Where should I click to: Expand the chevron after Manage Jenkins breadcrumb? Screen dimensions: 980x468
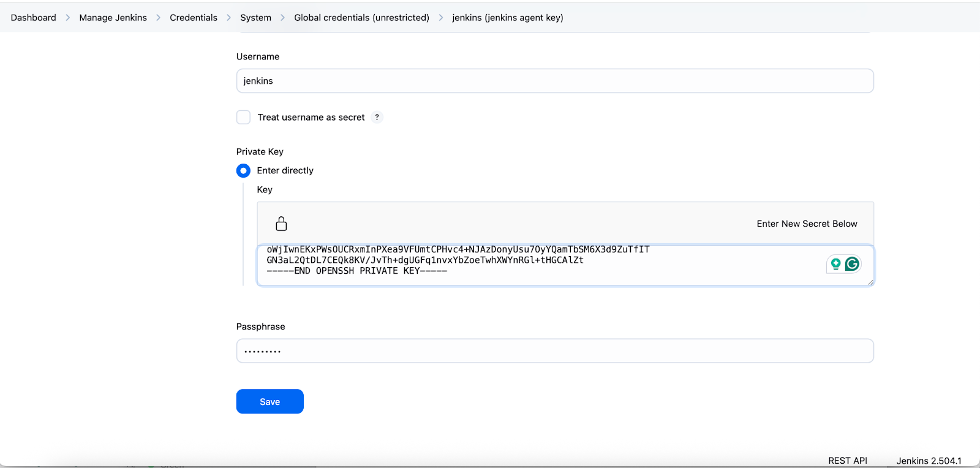(158, 18)
